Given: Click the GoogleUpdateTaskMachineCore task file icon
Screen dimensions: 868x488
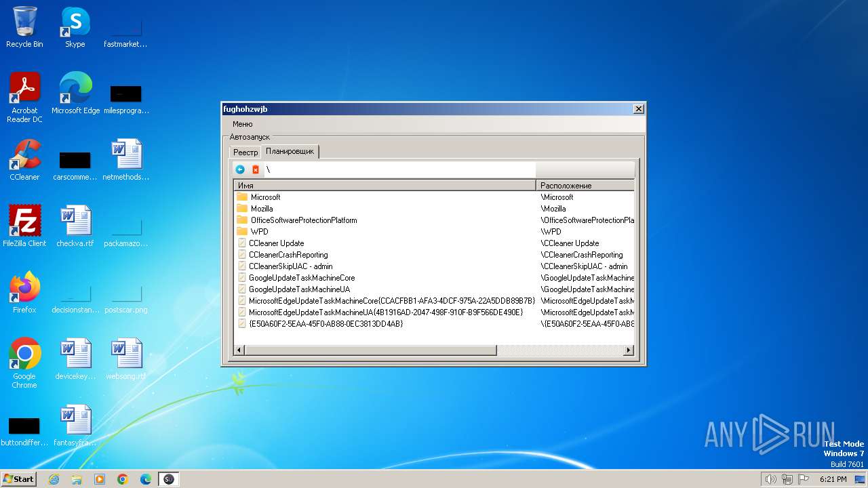Looking at the screenshot, I should (242, 278).
